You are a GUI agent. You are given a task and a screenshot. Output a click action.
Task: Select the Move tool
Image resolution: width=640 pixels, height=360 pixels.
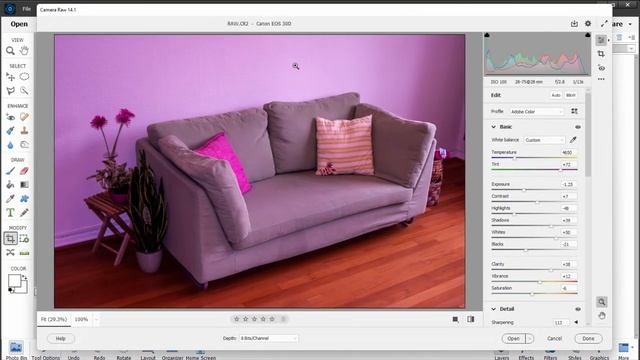pyautogui.click(x=10, y=77)
